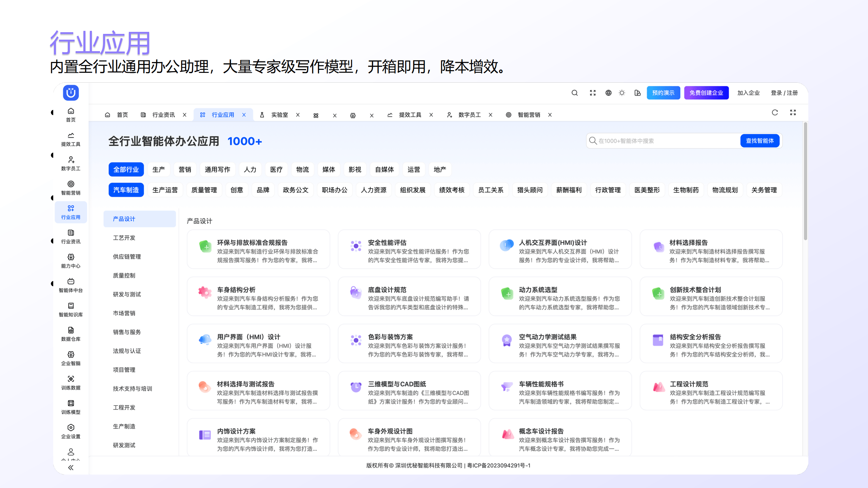Toggle fullscreen icon in top bar
The width and height of the screenshot is (868, 488).
click(x=593, y=93)
